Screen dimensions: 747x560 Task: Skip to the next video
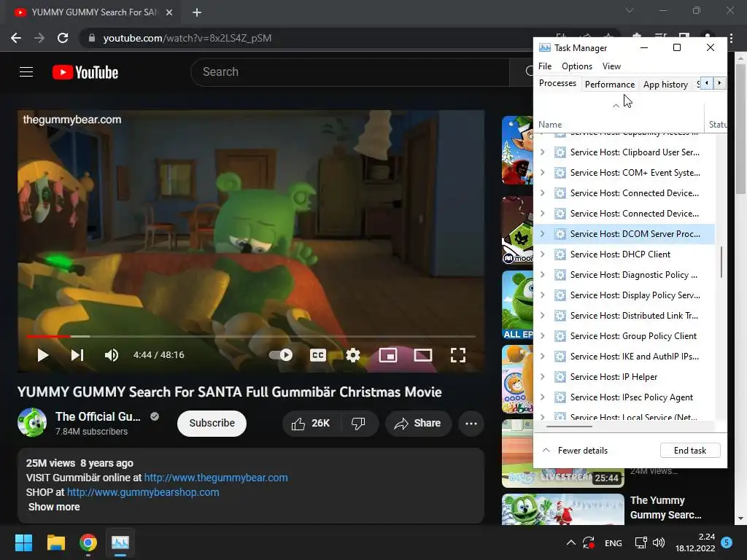[77, 355]
